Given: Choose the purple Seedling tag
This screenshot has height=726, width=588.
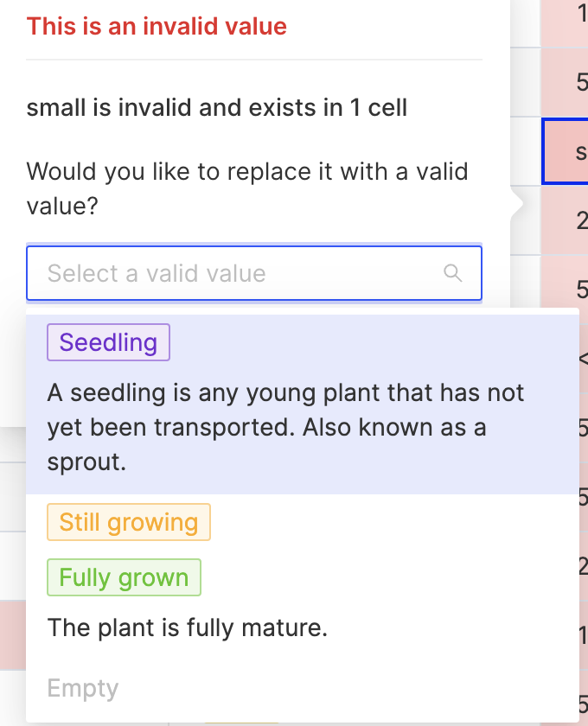Looking at the screenshot, I should (x=108, y=342).
